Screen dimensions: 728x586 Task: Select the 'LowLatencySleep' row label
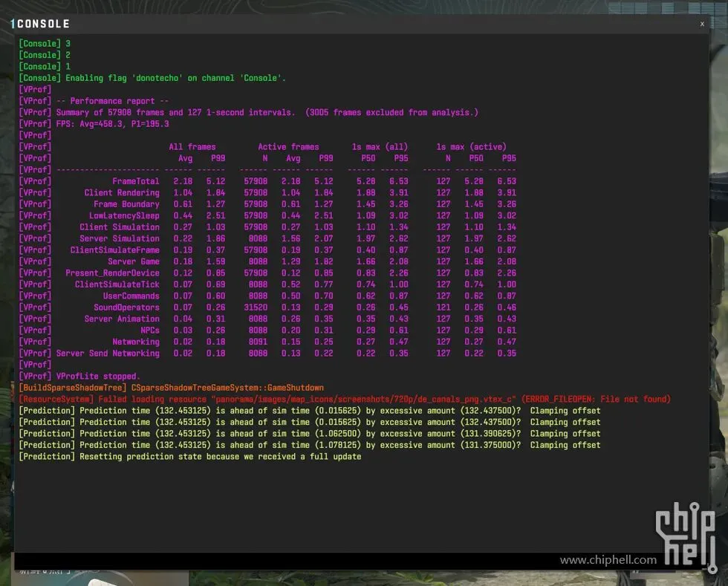[124, 215]
